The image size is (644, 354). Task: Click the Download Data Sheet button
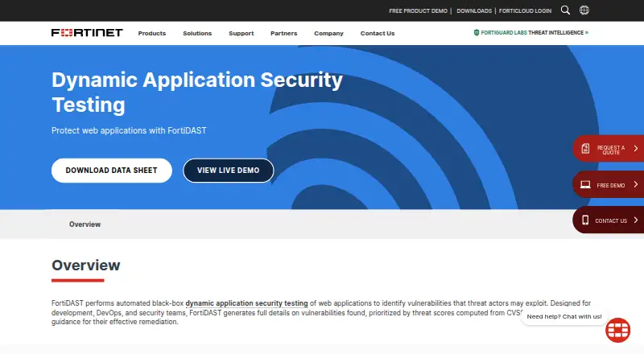point(112,171)
